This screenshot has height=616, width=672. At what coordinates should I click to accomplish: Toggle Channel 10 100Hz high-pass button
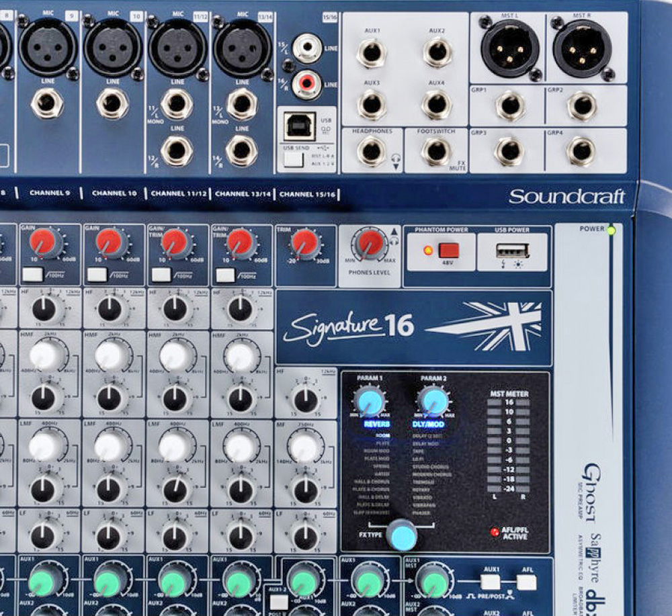coord(97,275)
